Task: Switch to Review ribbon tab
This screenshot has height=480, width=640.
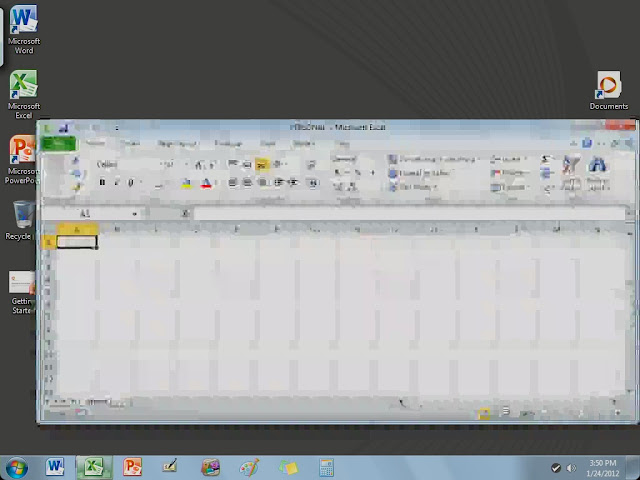Action: click(304, 143)
